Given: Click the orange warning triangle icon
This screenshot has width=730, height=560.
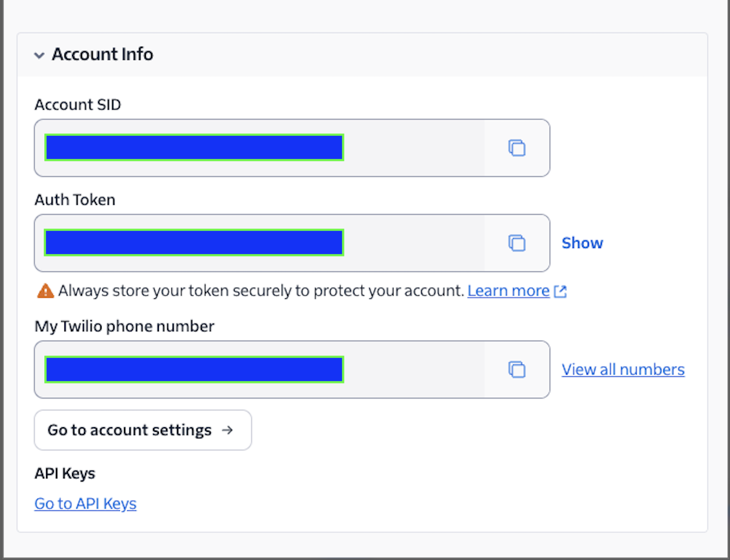Looking at the screenshot, I should (45, 291).
